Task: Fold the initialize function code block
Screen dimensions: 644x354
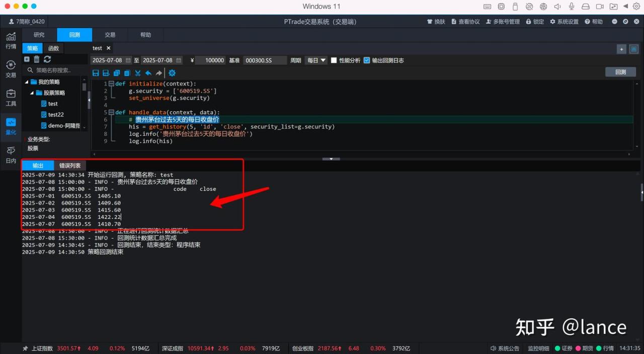Action: click(111, 83)
